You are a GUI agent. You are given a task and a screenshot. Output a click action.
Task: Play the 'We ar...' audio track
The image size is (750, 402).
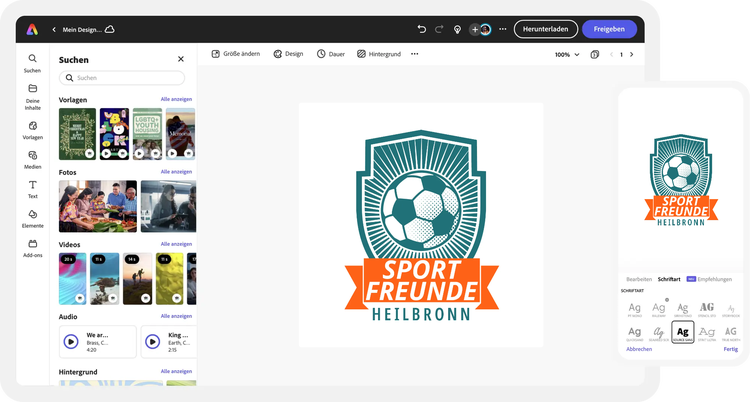point(71,342)
